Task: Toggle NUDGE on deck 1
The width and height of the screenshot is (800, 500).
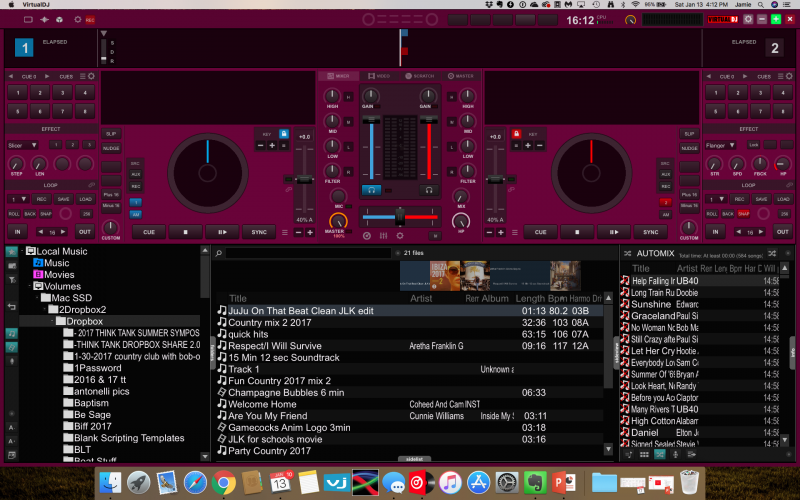Action: point(111,148)
